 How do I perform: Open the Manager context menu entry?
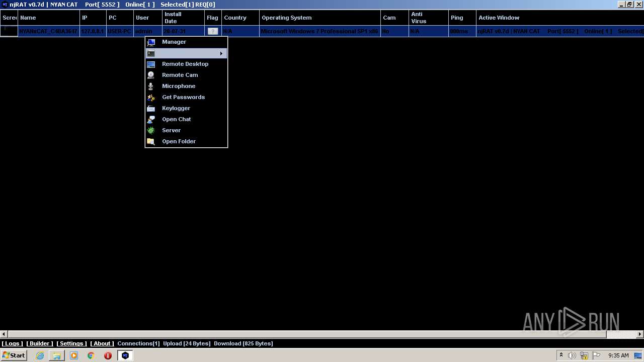tap(186, 42)
